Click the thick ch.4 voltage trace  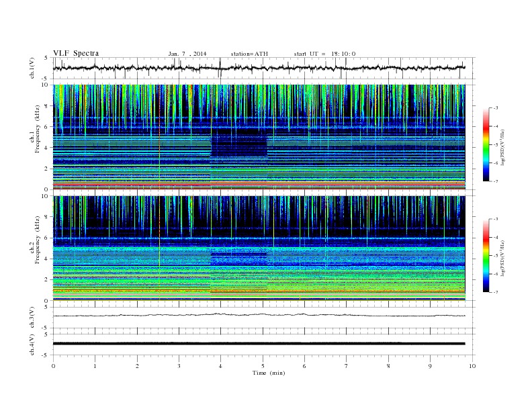click(259, 344)
